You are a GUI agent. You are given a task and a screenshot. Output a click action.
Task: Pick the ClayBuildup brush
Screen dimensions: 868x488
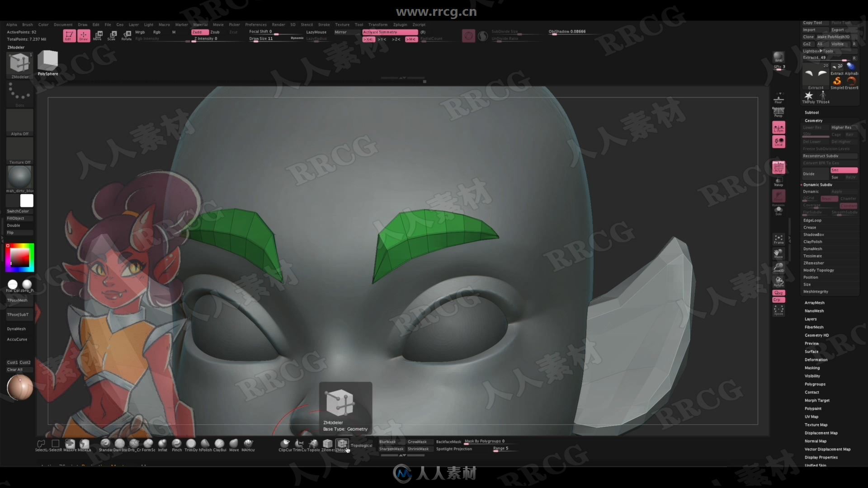click(x=220, y=445)
